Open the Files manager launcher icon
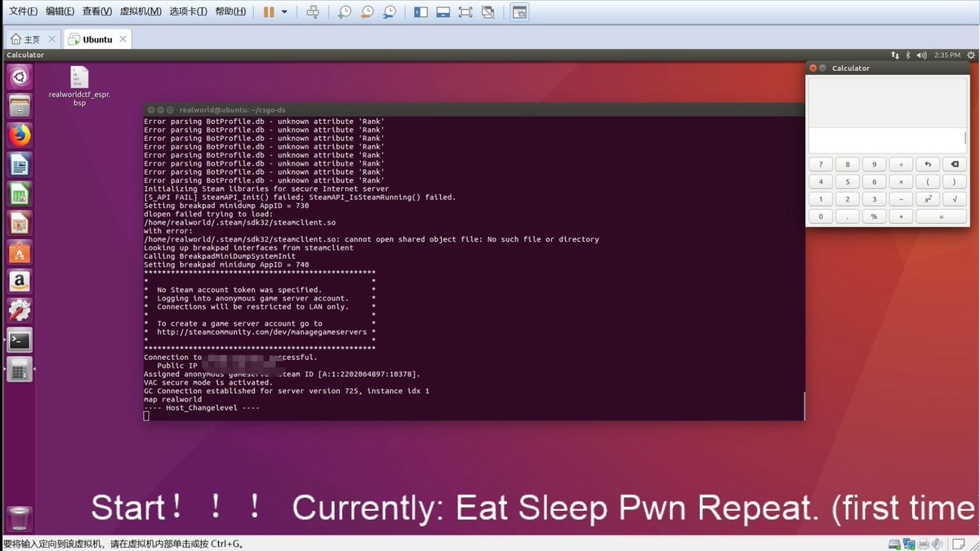Screen dimensions: 980x551 point(20,105)
